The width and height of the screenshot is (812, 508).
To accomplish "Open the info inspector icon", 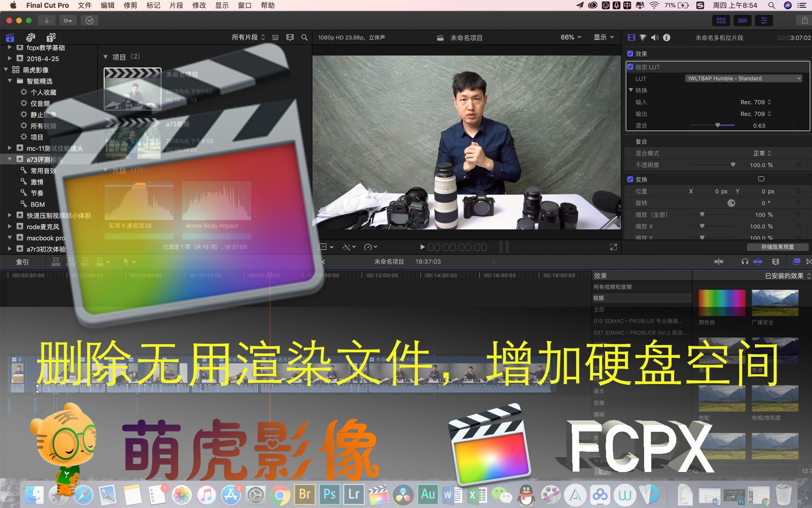I will (667, 37).
